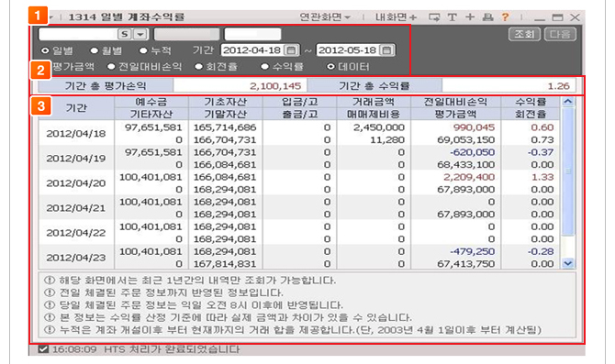Click the 다음 button
This screenshot has height=364, width=615.
click(560, 34)
